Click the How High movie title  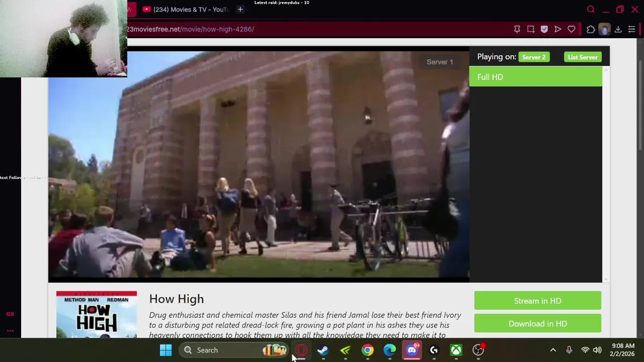click(x=177, y=299)
